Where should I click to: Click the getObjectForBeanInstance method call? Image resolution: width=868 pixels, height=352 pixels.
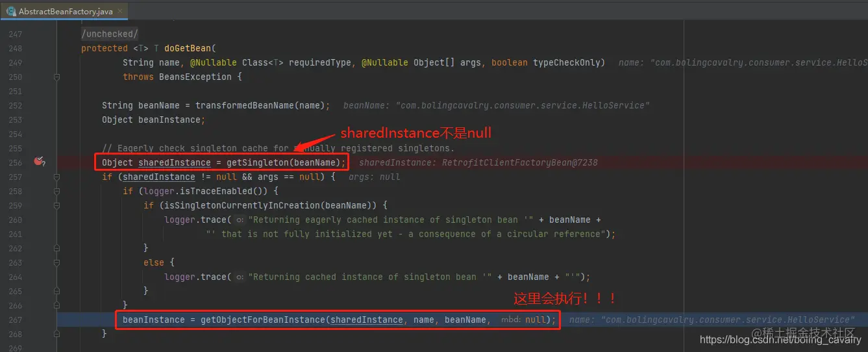(x=263, y=320)
